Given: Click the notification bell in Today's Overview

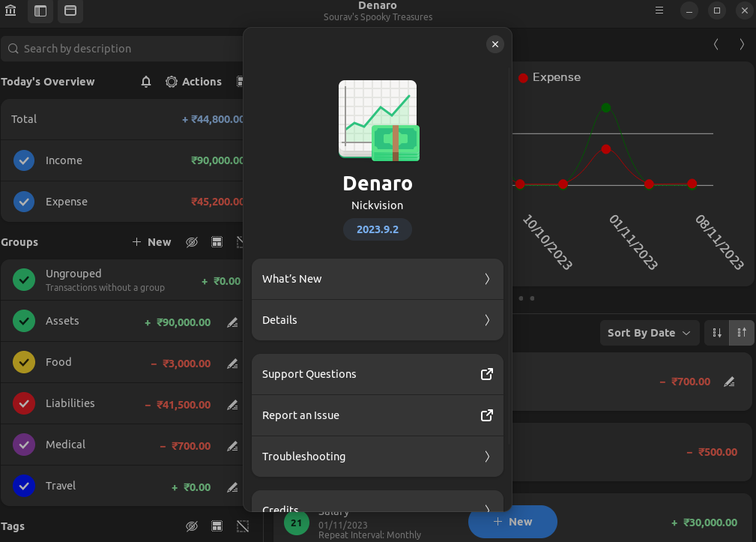Looking at the screenshot, I should pyautogui.click(x=145, y=82).
